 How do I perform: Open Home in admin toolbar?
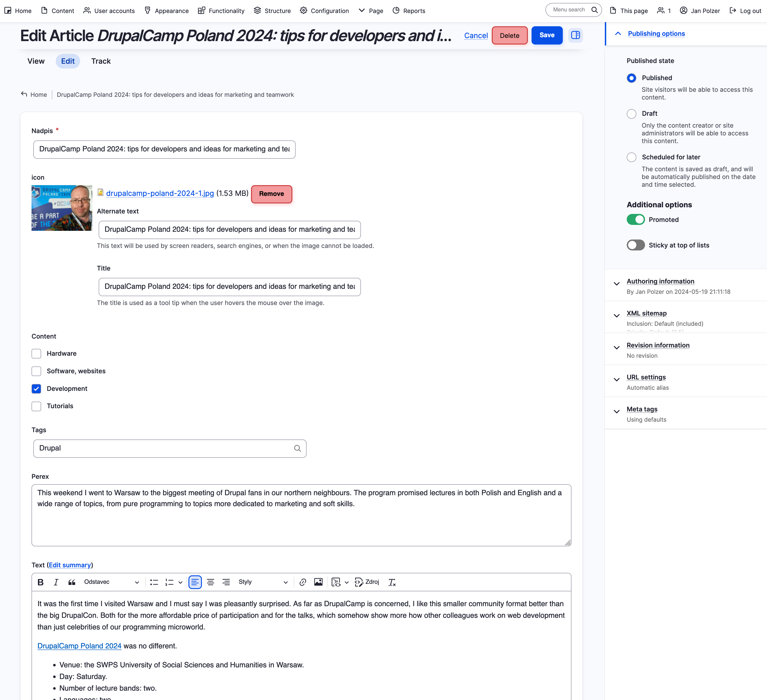click(18, 11)
